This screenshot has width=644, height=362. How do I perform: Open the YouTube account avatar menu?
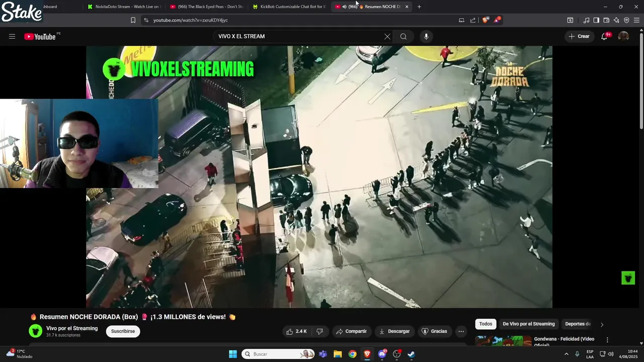point(623,36)
